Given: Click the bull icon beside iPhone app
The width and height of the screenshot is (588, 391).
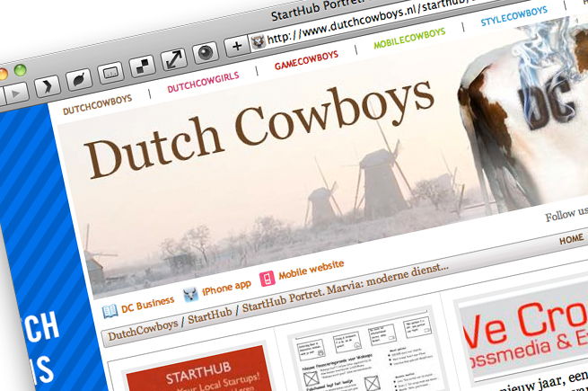Looking at the screenshot, I should 190,294.
